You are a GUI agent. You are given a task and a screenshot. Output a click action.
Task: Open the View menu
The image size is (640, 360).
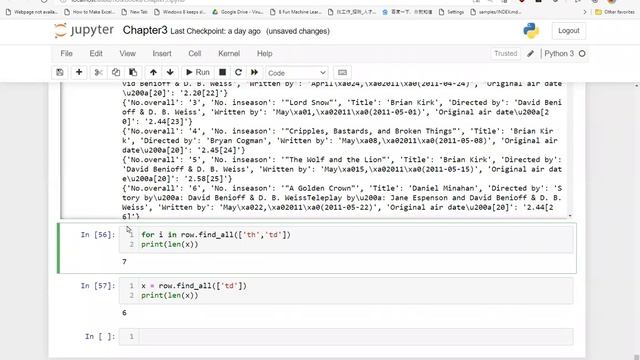127,53
